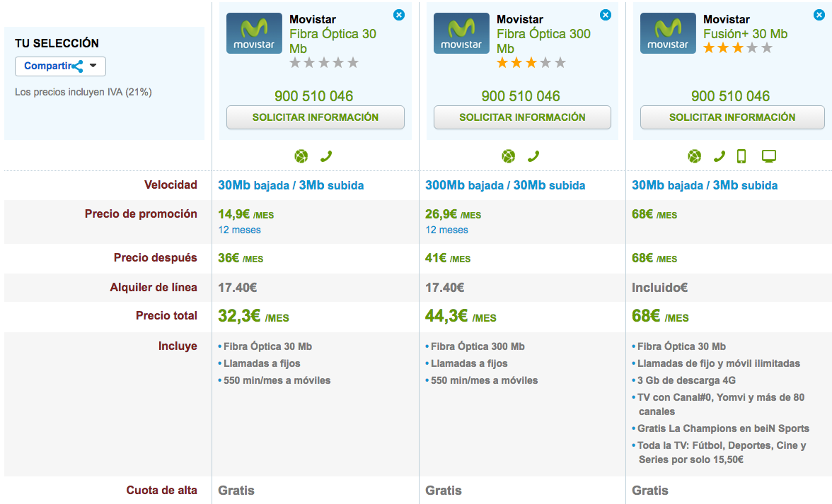832x504 pixels.
Task: Click the Movistar logo of Fibra Óptica 300 Mb
Action: pos(461,33)
